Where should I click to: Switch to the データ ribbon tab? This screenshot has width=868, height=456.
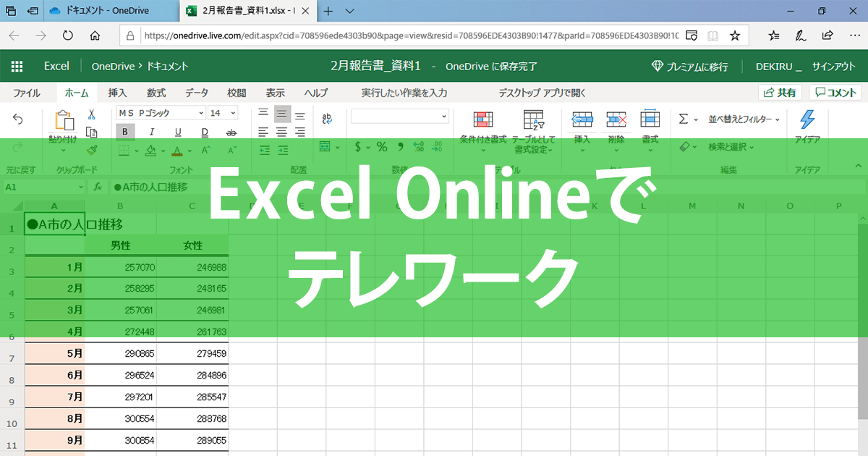click(196, 93)
